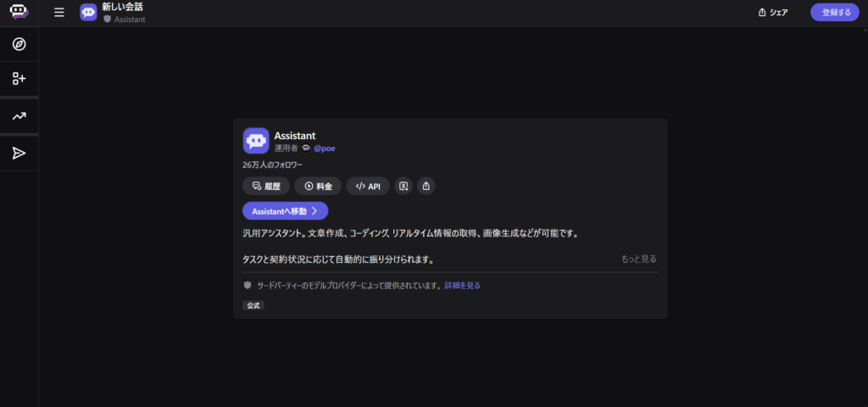The width and height of the screenshot is (868, 407).
Task: Open the @poe operator profile link
Action: (x=324, y=148)
